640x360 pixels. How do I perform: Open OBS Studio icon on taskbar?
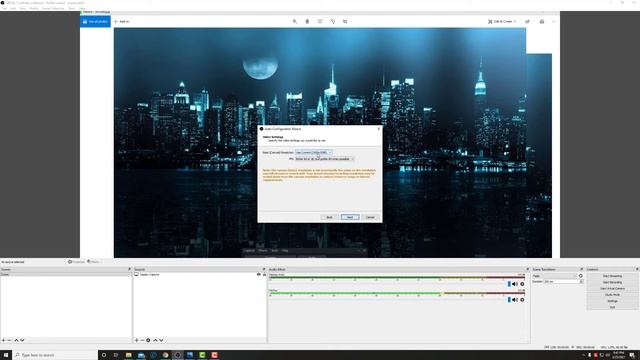178,355
